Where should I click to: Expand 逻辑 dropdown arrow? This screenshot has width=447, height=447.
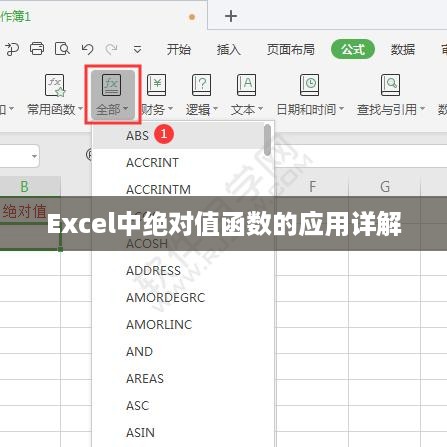(215, 109)
